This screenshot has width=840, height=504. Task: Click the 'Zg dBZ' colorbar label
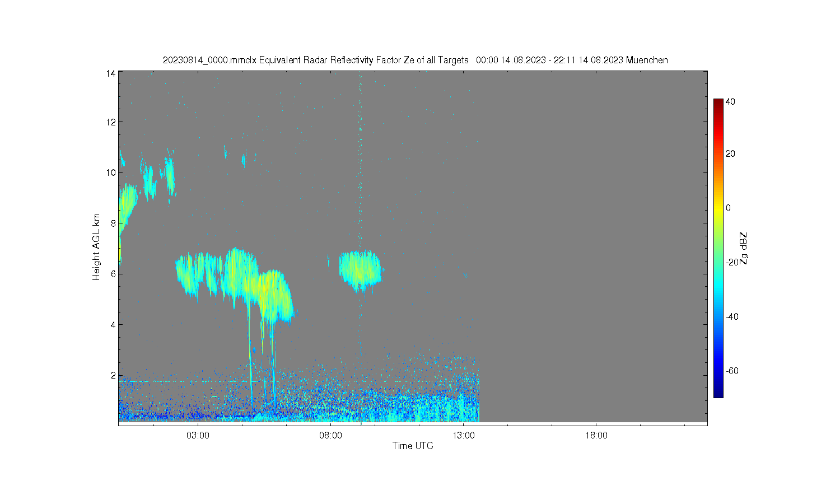tap(743, 248)
